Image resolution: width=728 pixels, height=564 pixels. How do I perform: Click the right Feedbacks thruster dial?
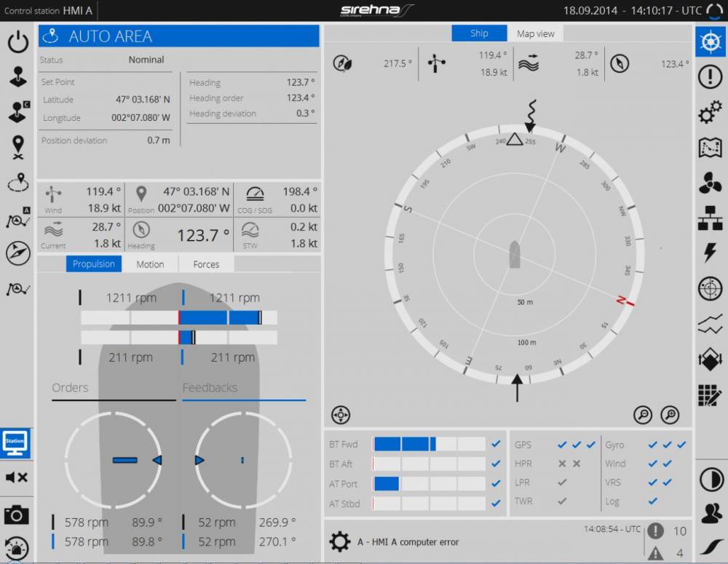tap(244, 459)
